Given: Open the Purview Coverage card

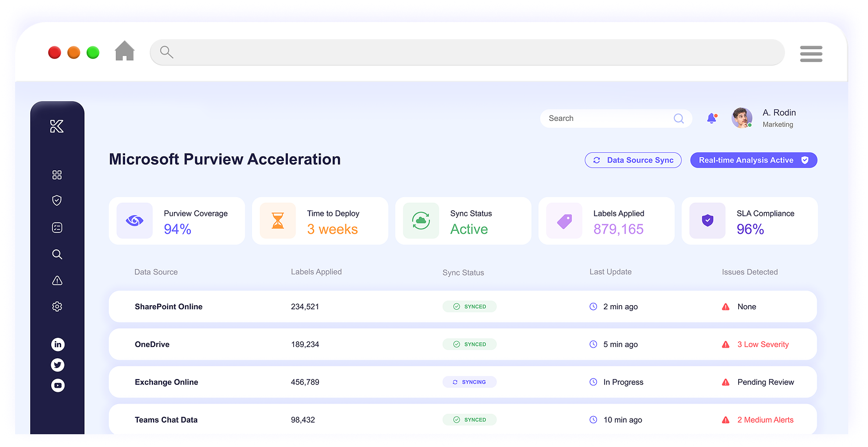Looking at the screenshot, I should tap(176, 221).
